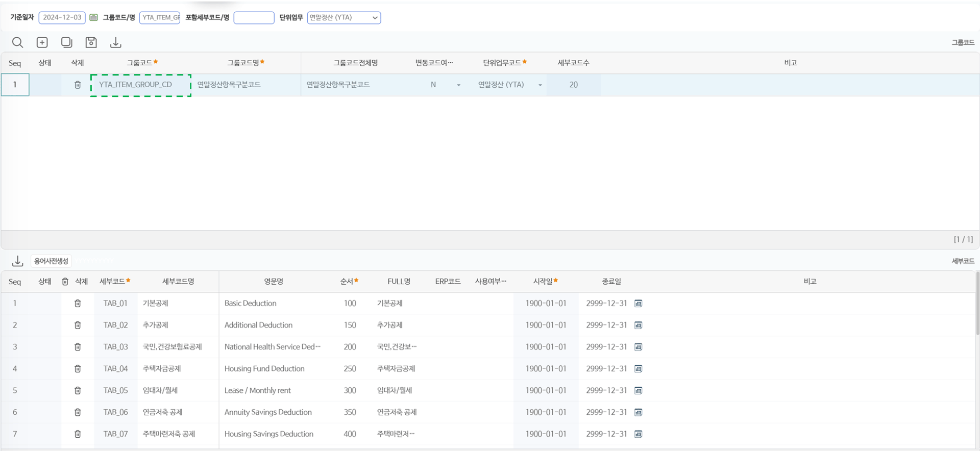Screen dimensions: 980x451
Task: Save changes with the disk icon
Action: (91, 42)
